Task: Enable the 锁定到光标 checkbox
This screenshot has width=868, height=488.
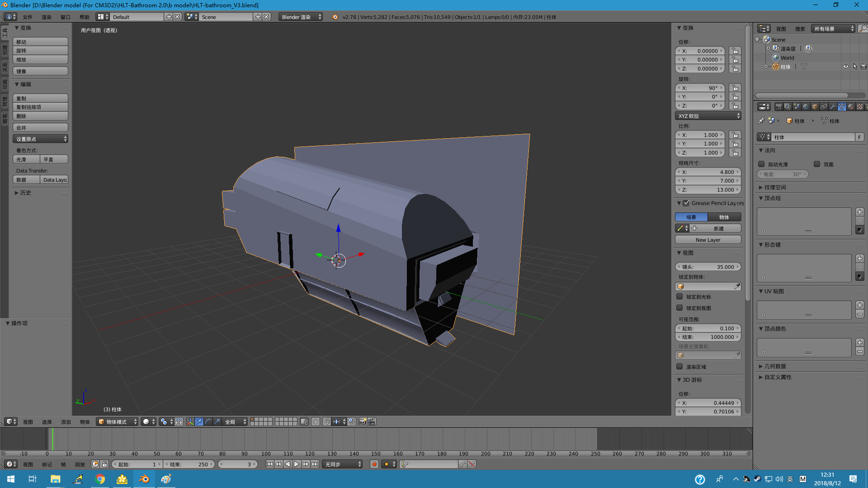Action: coord(679,297)
